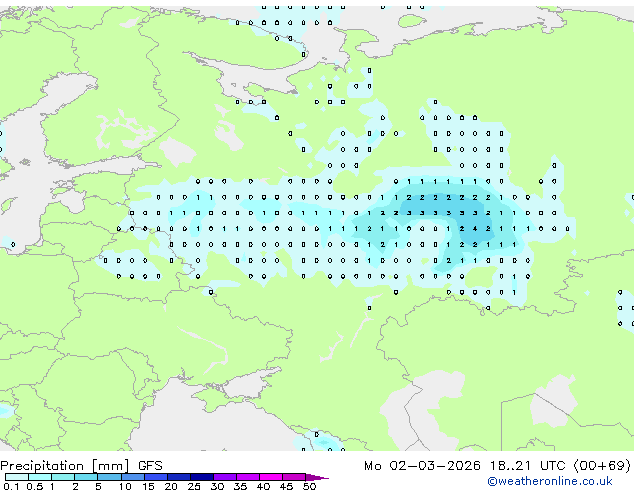Pick the 15–20 mm legend color segment
The width and height of the screenshot is (634, 490).
[155, 477]
